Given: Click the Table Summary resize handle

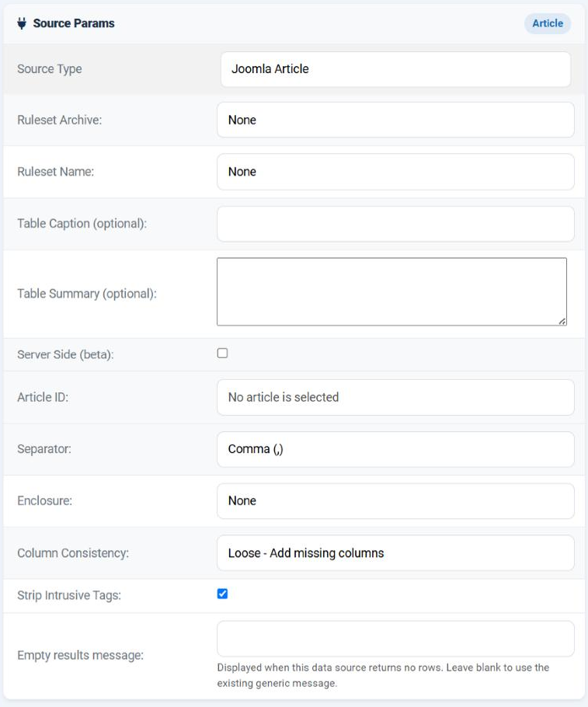Looking at the screenshot, I should (x=562, y=321).
